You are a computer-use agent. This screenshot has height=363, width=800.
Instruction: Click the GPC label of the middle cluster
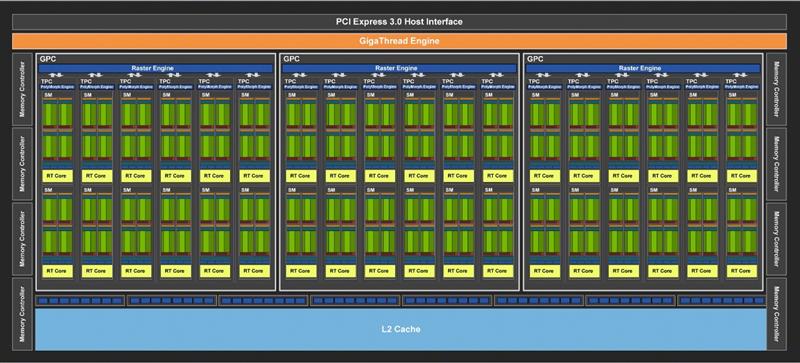pos(291,59)
